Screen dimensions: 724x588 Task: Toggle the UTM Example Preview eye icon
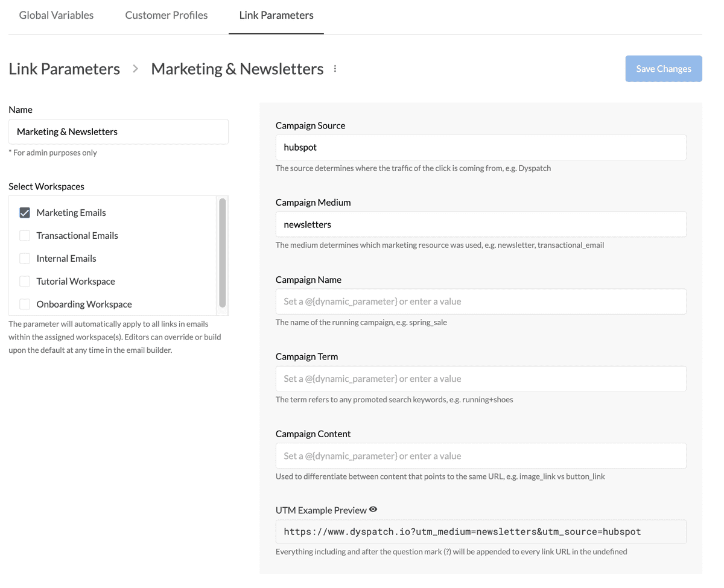[373, 510]
